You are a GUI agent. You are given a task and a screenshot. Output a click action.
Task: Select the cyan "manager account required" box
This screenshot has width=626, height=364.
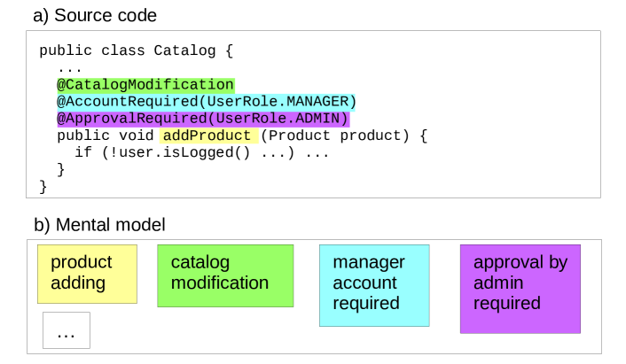coord(373,283)
